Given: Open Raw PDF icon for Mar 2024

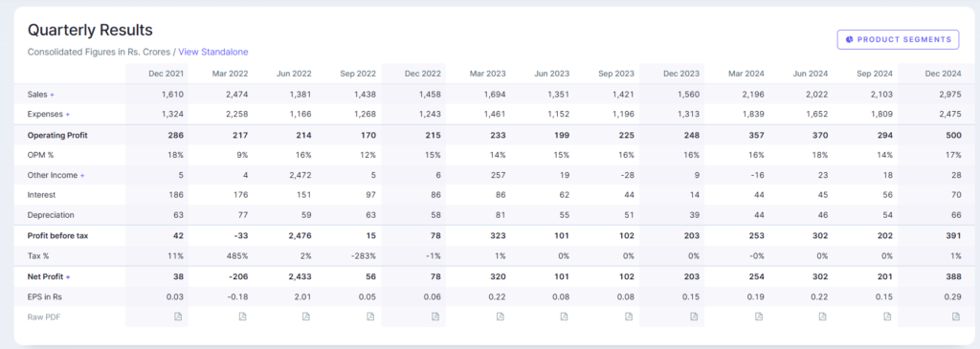Looking at the screenshot, I should (x=758, y=316).
